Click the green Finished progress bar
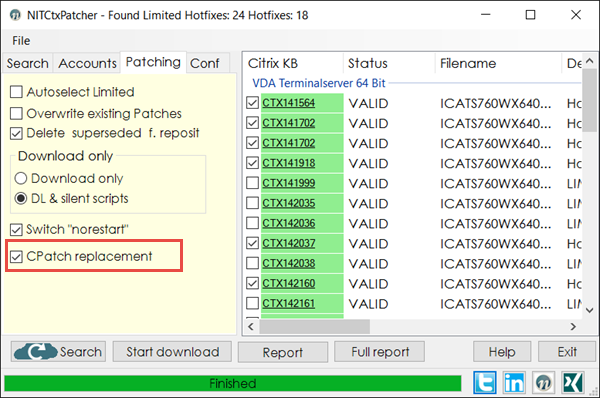Screen dimensions: 600x398 pyautogui.click(x=233, y=383)
